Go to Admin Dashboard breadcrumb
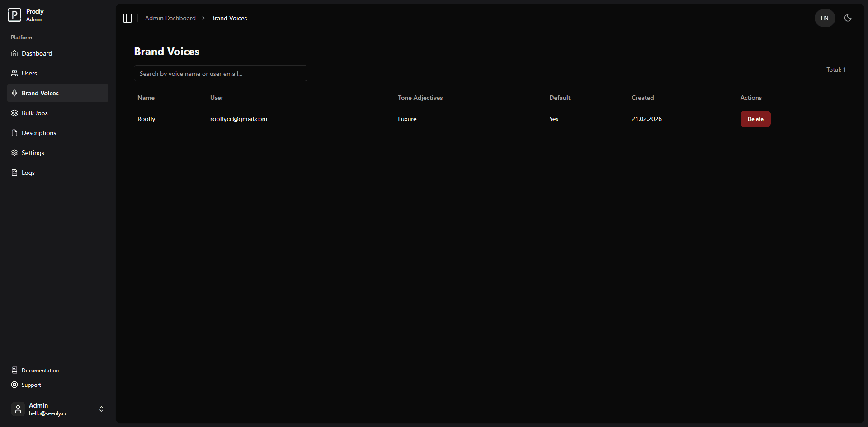The height and width of the screenshot is (427, 868). 170,18
